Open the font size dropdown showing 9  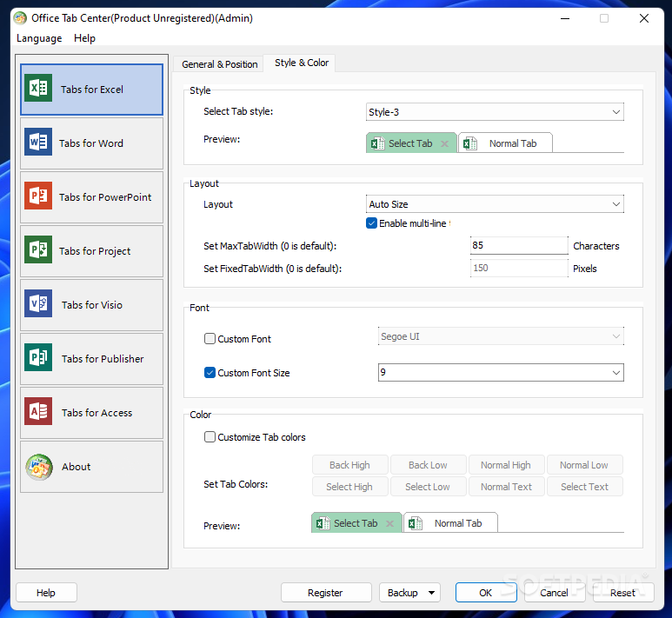click(x=501, y=372)
